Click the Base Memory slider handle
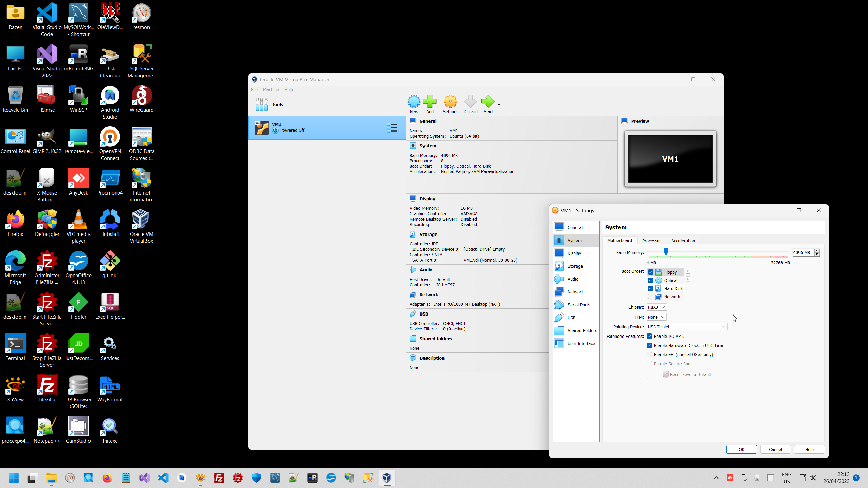Viewport: 868px width, 488px height. point(666,251)
